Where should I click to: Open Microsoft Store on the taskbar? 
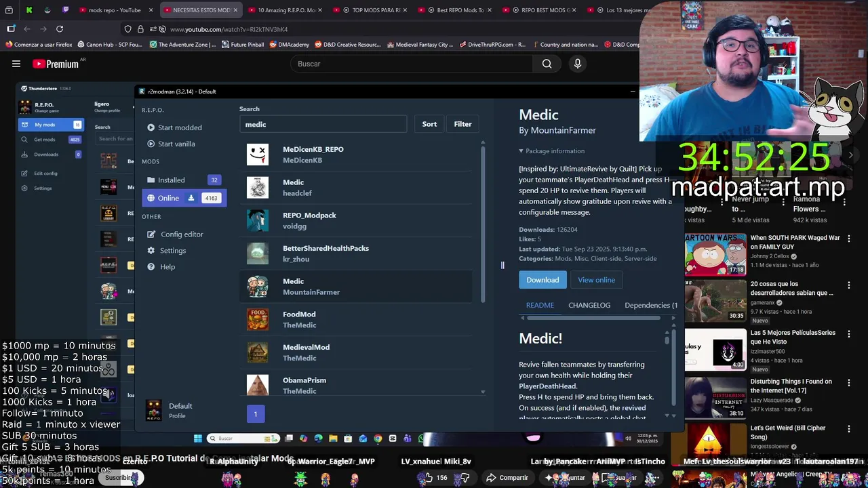(x=348, y=439)
